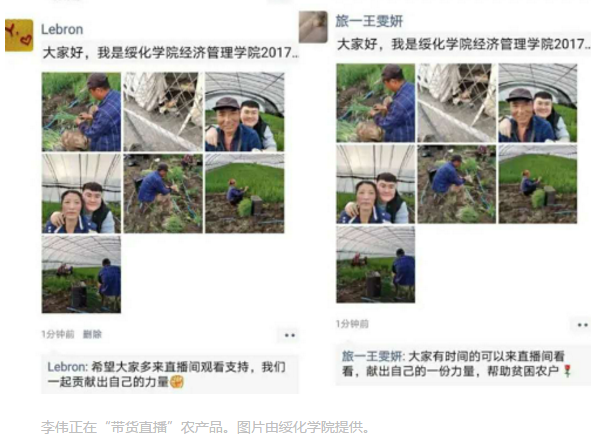The width and height of the screenshot is (603, 439).
Task: Delete Lebron's post with 删除
Action: click(92, 334)
